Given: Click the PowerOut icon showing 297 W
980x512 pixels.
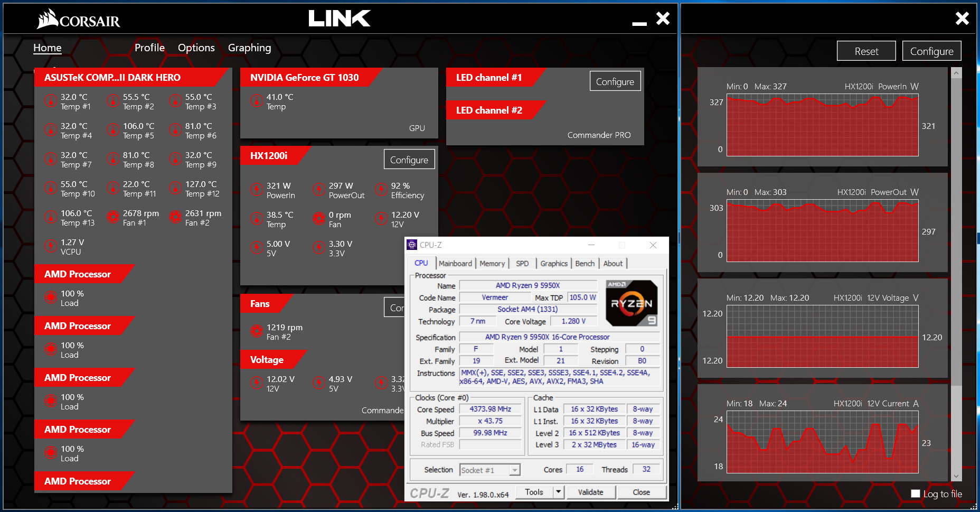Looking at the screenshot, I should (x=319, y=189).
